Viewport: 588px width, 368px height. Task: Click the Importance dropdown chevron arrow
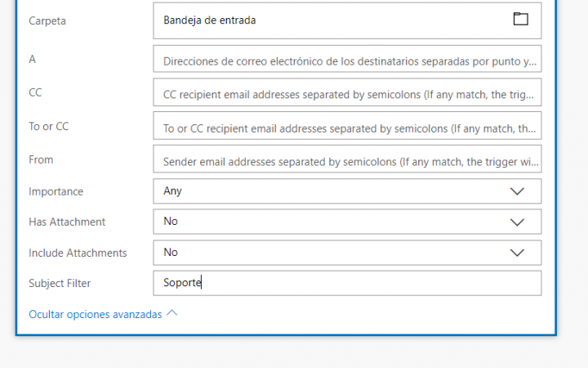[x=517, y=191]
